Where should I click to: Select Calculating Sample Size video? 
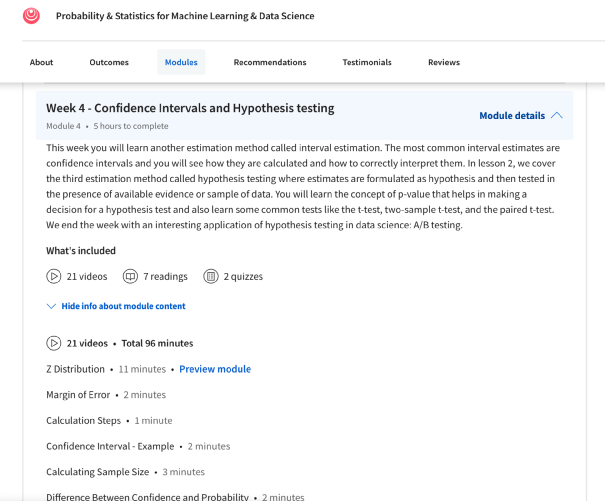click(x=97, y=472)
